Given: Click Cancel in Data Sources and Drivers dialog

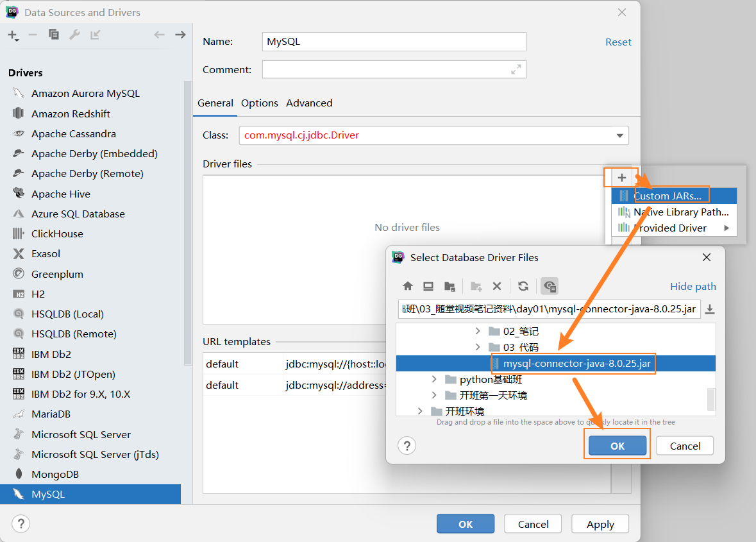Looking at the screenshot, I should click(x=533, y=524).
